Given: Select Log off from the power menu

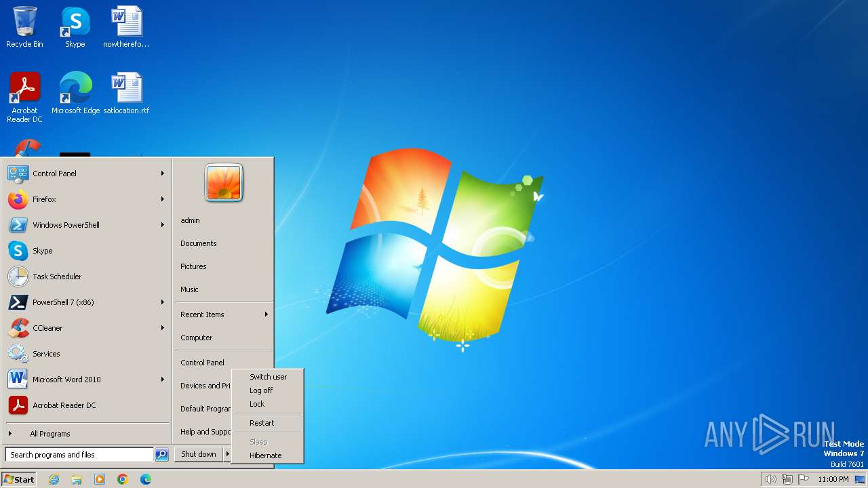Looking at the screenshot, I should (x=268, y=390).
